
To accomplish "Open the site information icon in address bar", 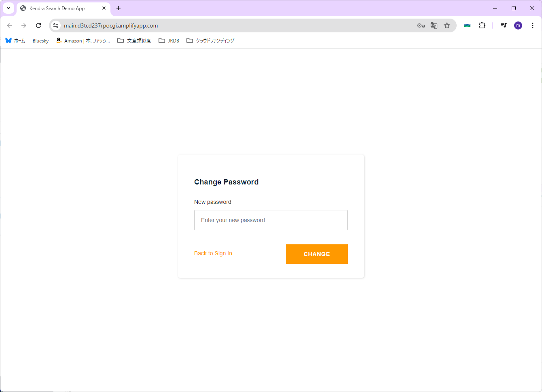I will pos(56,25).
